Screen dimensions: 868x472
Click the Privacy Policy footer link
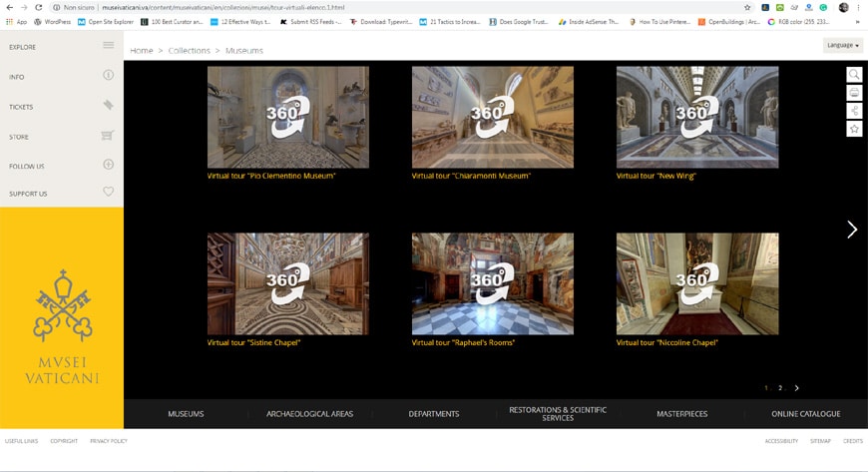pyautogui.click(x=109, y=441)
